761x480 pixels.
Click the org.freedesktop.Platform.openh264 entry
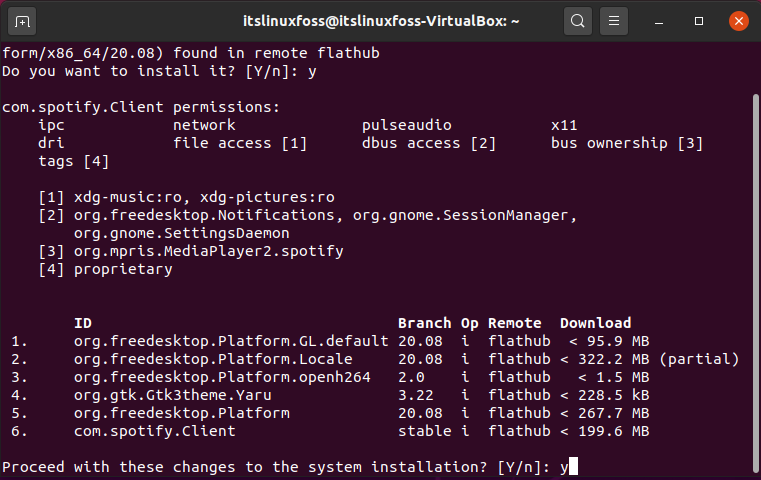[x=222, y=377]
